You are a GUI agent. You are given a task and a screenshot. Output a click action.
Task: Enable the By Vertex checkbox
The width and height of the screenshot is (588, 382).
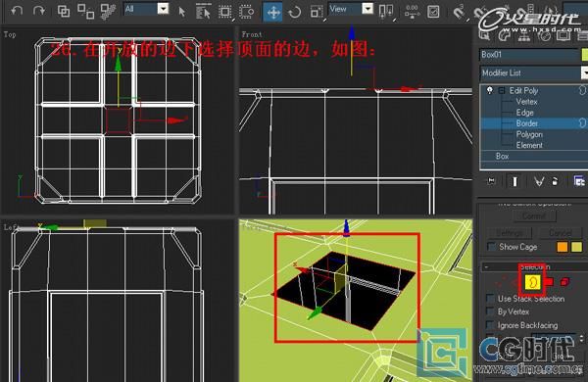click(490, 311)
